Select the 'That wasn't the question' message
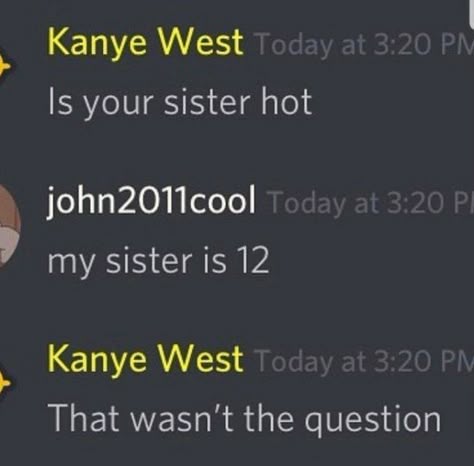 (245, 419)
